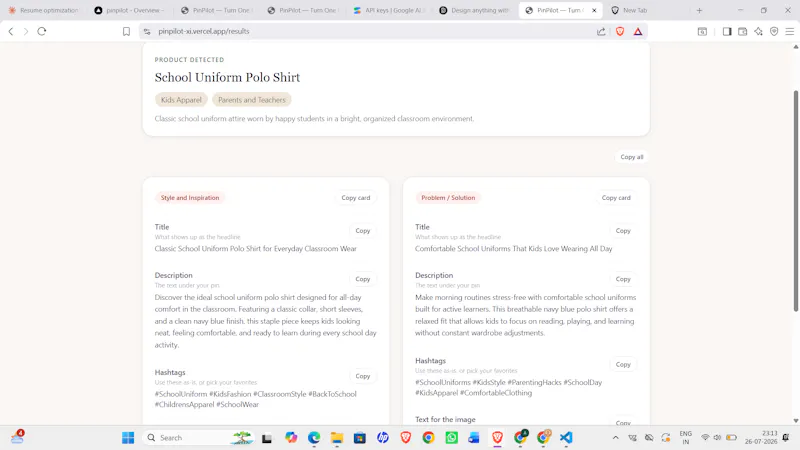Open Windows Start menu

128,438
